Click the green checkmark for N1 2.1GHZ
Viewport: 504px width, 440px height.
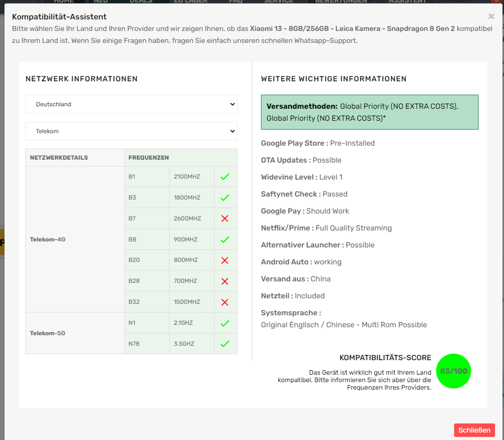point(225,323)
